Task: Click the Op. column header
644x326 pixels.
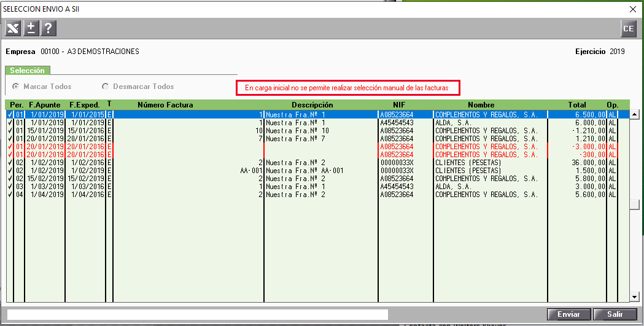Action: [612, 105]
